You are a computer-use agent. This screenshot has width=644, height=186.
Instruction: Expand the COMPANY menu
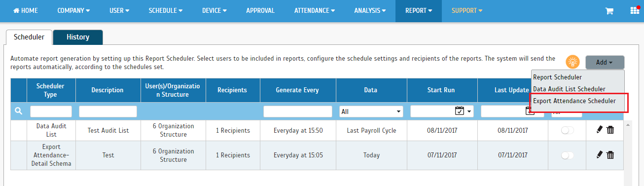[73, 10]
